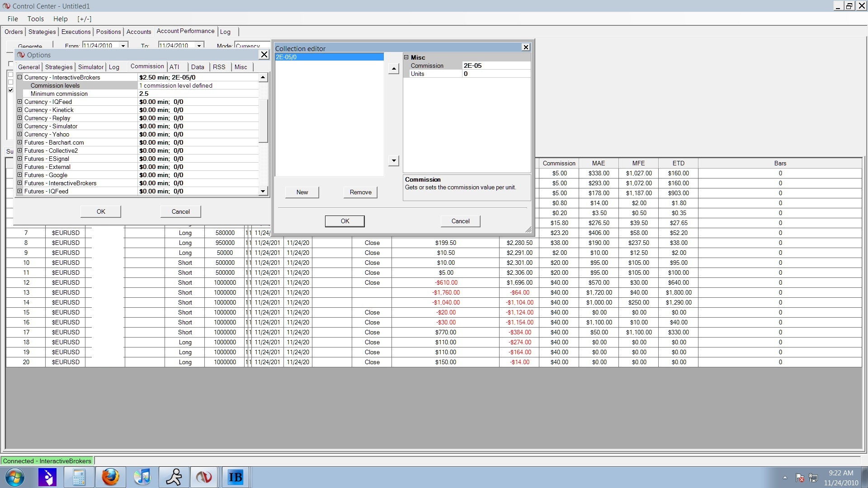Expand Futures - ESignal commission entry
Screen dimensions: 868x488
click(20, 159)
